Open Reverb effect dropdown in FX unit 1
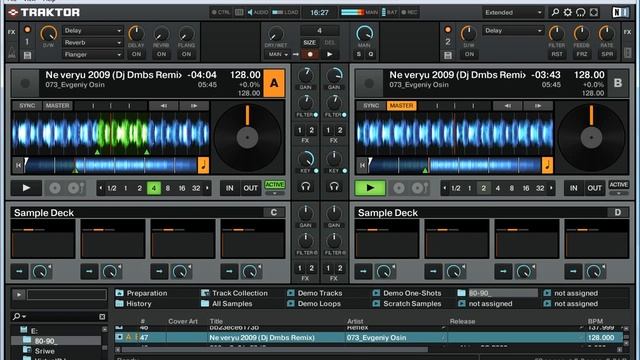640x360 pixels. click(x=92, y=42)
